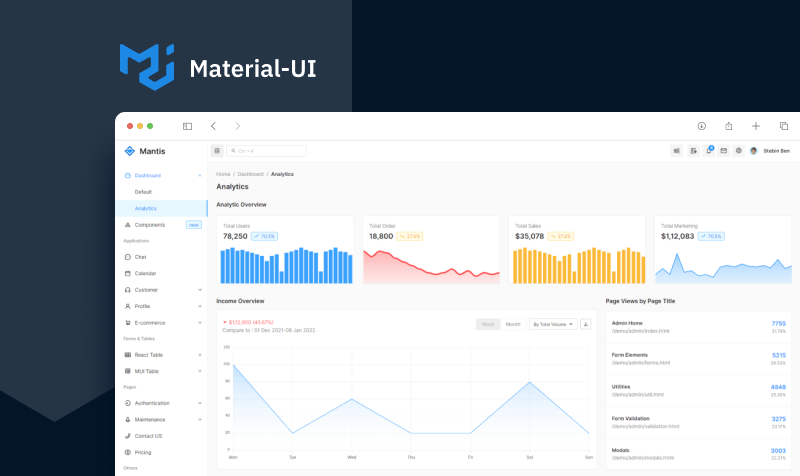Click the Ctrl + K search field

tap(266, 151)
